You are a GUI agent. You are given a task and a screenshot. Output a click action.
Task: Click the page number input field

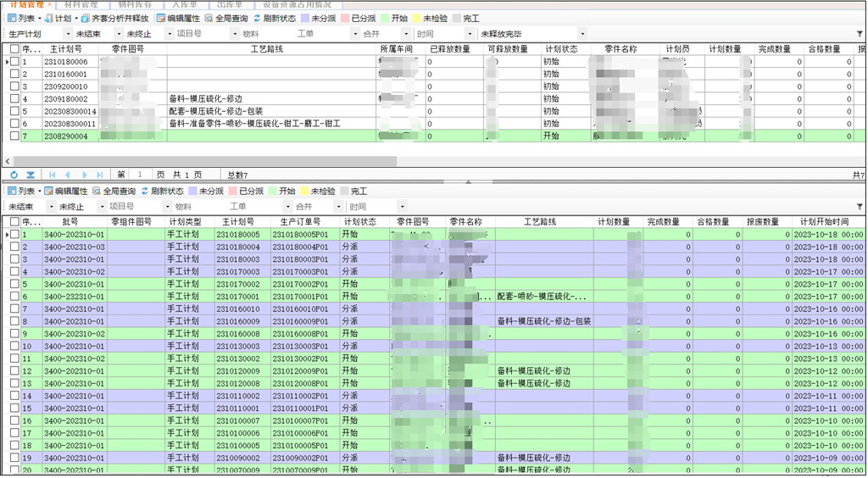tap(140, 175)
